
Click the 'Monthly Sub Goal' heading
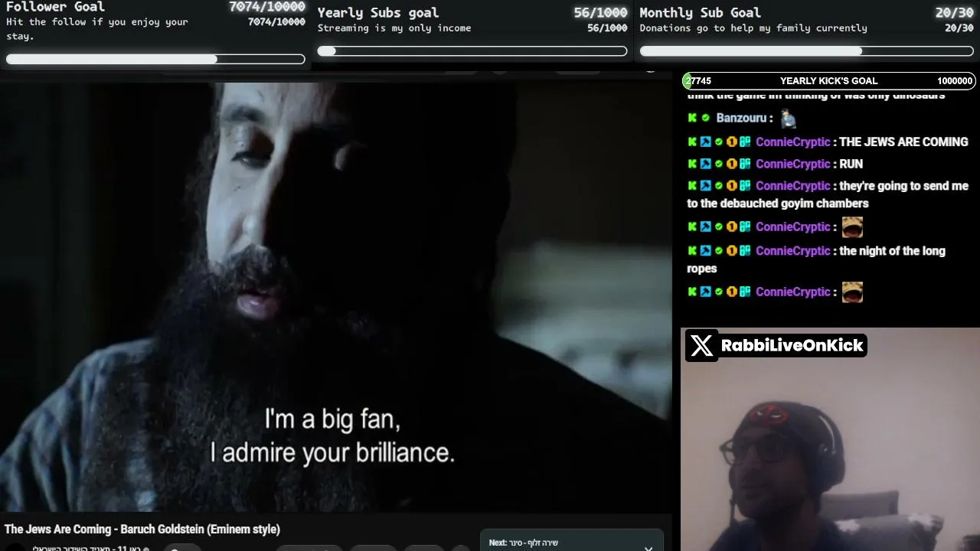pyautogui.click(x=701, y=13)
